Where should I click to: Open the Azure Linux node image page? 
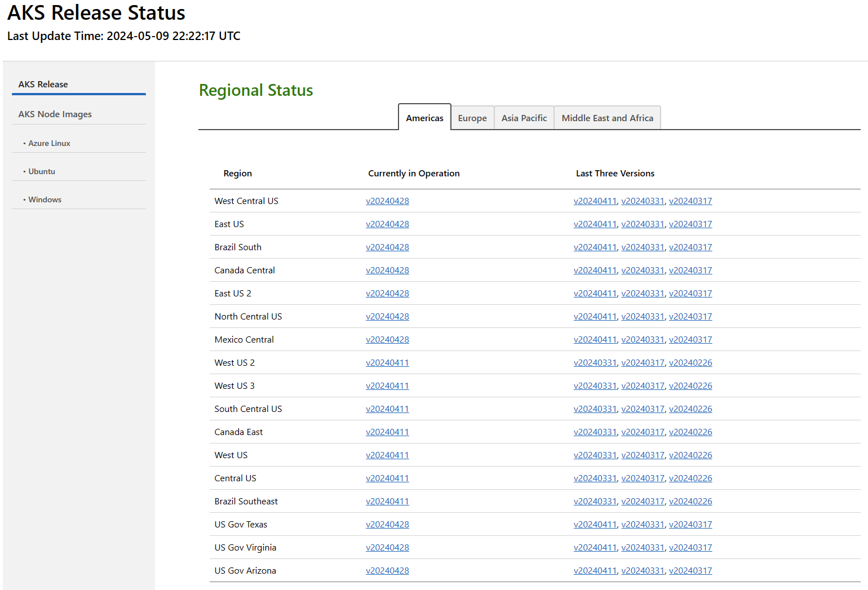pyautogui.click(x=49, y=143)
